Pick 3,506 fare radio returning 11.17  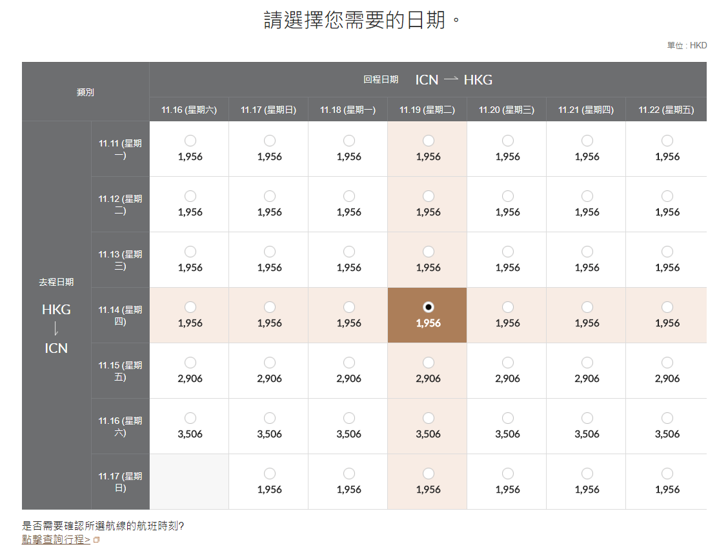point(270,418)
